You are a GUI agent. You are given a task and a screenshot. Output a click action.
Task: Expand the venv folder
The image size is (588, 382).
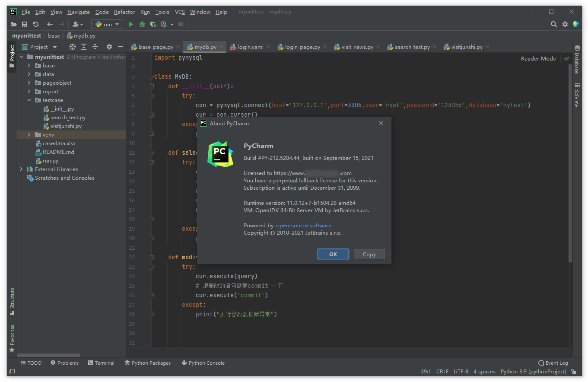click(x=29, y=135)
